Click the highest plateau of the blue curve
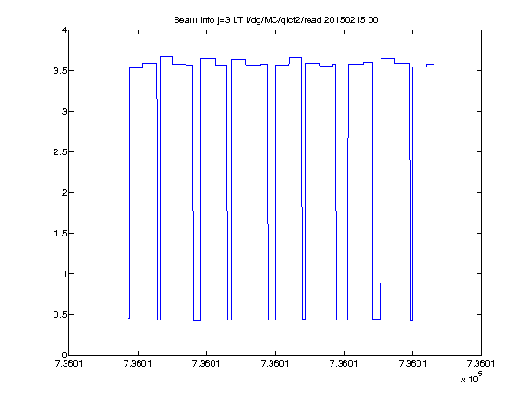532x399 pixels. pos(166,57)
